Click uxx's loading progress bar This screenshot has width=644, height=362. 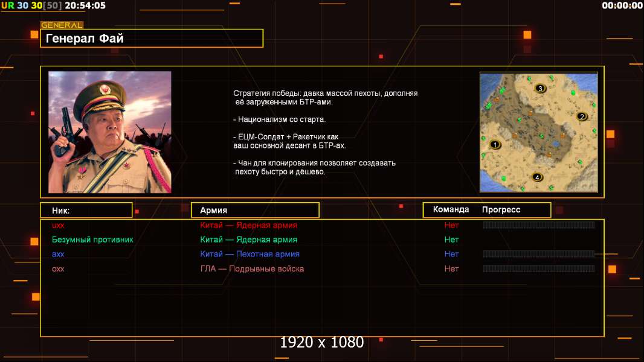539,224
